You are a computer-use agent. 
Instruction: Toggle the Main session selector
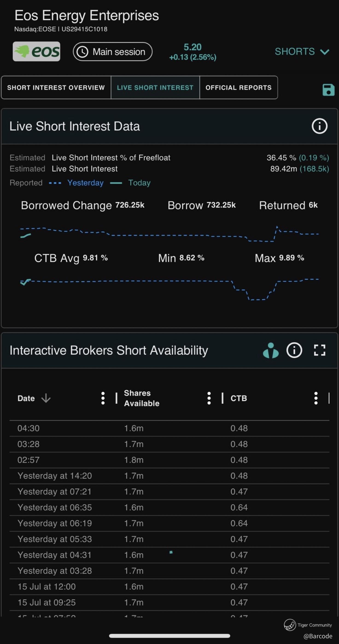(x=112, y=52)
